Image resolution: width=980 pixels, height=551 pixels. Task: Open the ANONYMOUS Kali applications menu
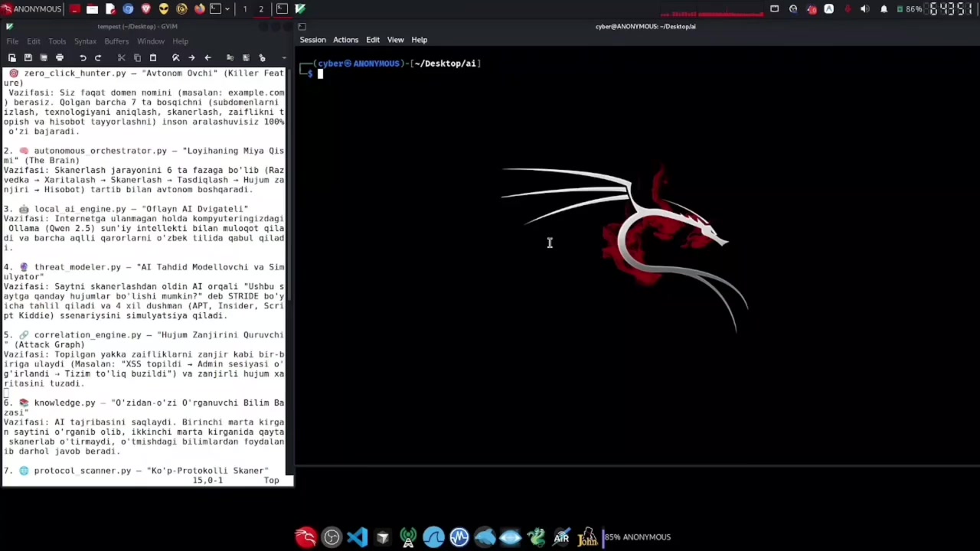31,9
